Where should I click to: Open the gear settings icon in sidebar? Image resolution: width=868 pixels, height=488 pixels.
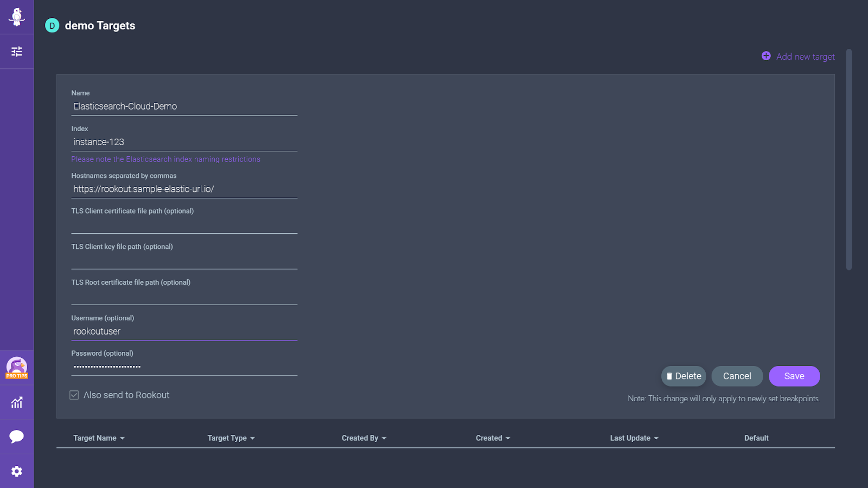coord(17,471)
